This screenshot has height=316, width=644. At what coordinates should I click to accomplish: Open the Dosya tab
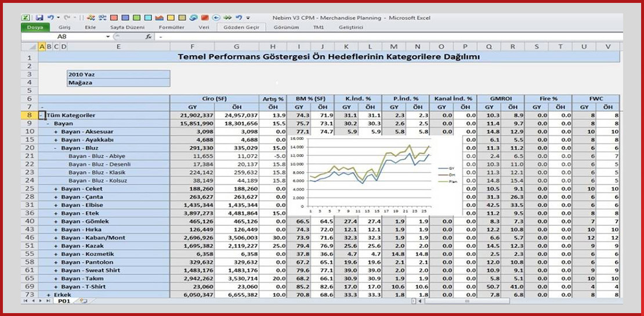click(x=35, y=27)
